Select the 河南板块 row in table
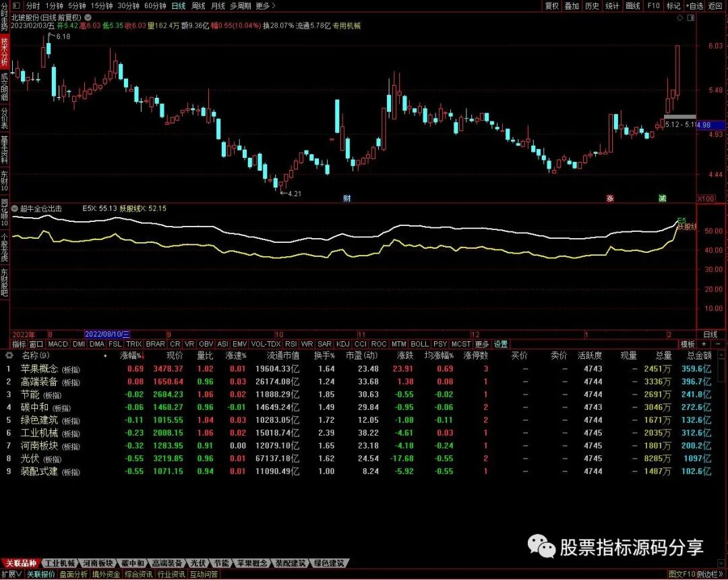This screenshot has width=728, height=580. point(362,445)
